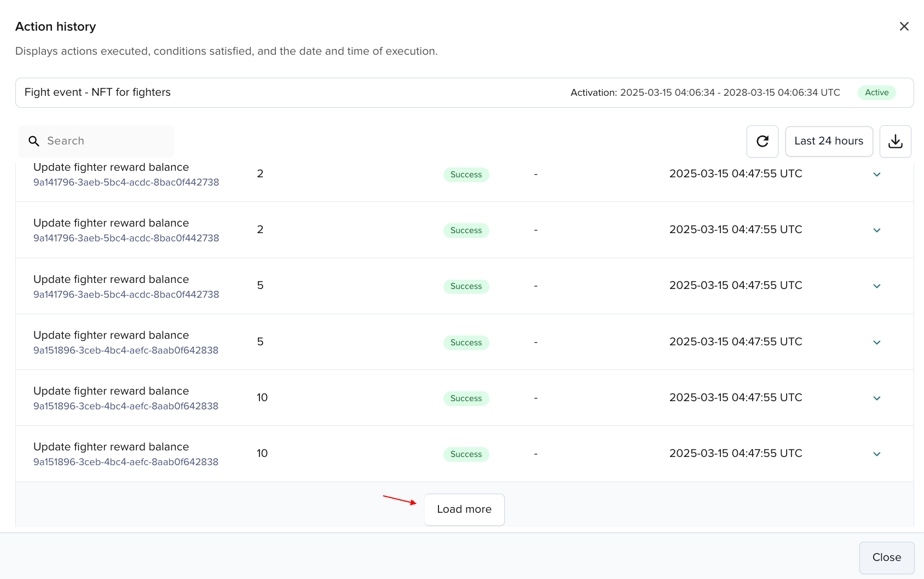Expand the topmost partially visible row's chevron
The height and width of the screenshot is (579, 924).
[x=876, y=175]
